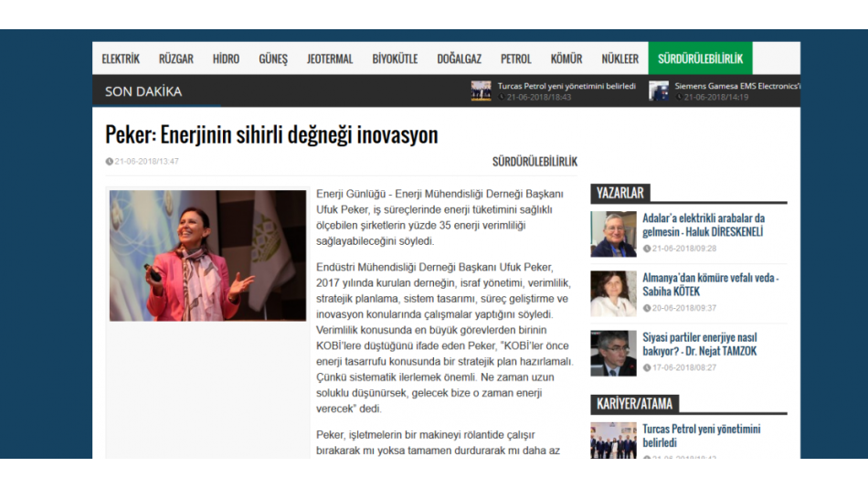
Task: Select the RÜZGAR navigation item
Action: tap(175, 58)
